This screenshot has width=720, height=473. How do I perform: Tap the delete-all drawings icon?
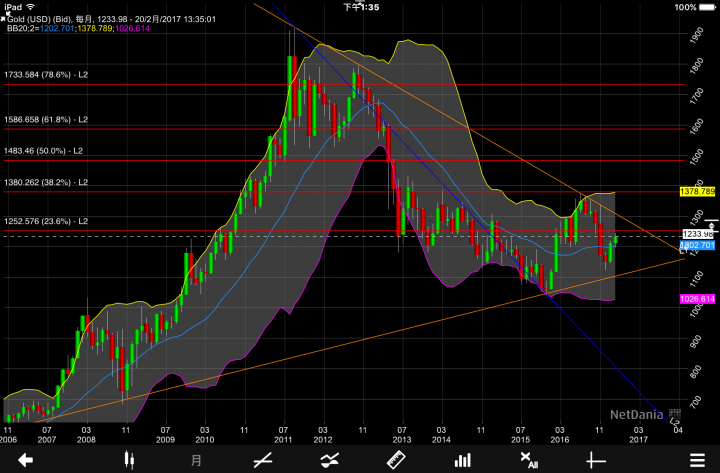point(529,459)
